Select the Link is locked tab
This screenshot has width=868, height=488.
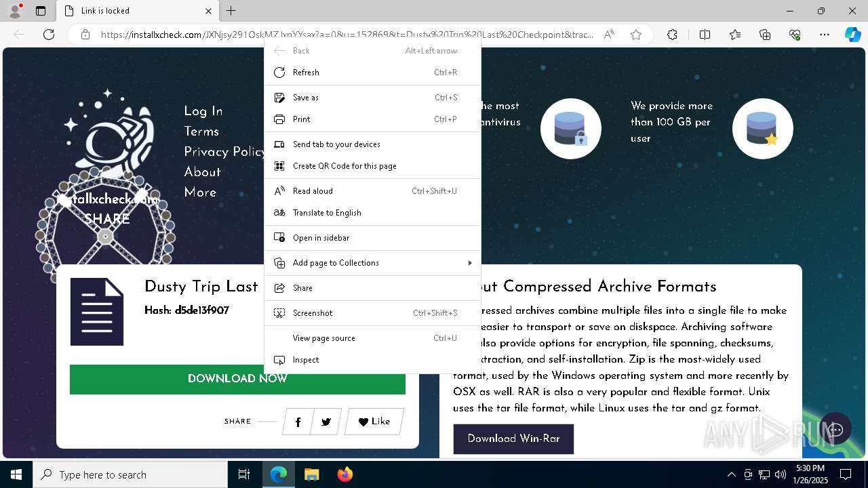click(138, 11)
